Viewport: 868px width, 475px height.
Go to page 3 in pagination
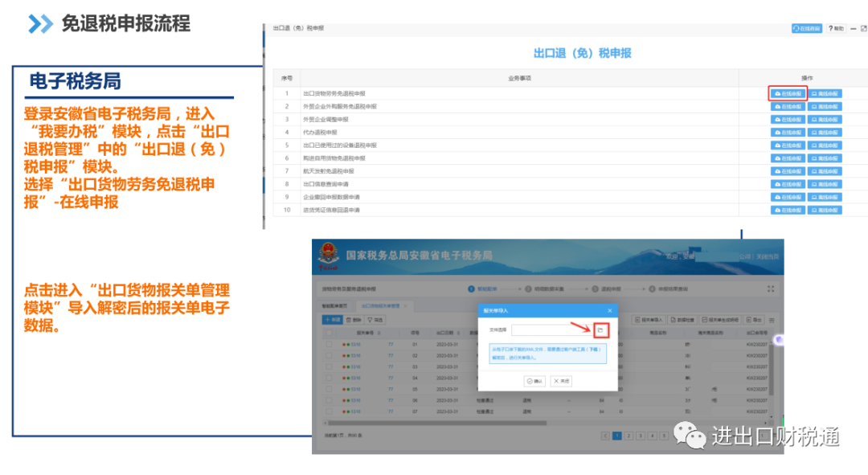(x=641, y=436)
